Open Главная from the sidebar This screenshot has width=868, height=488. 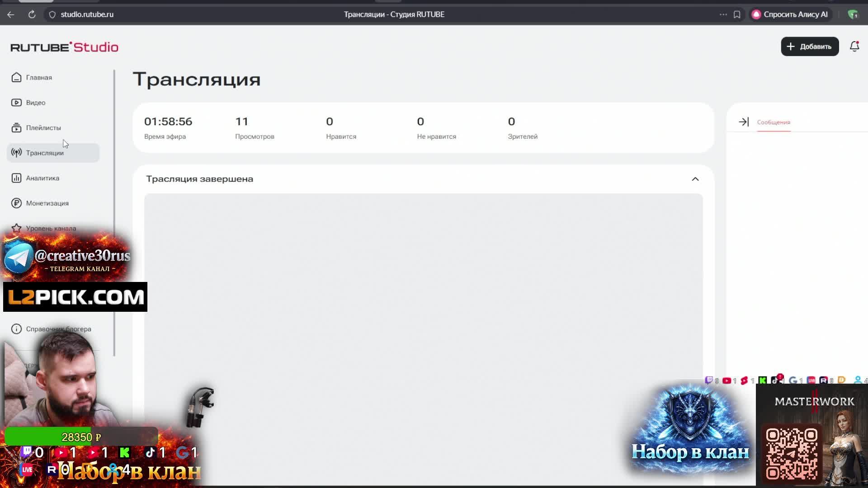(38, 78)
